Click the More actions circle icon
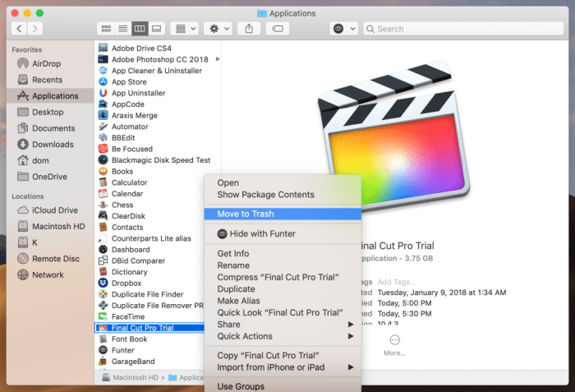 coord(394,339)
